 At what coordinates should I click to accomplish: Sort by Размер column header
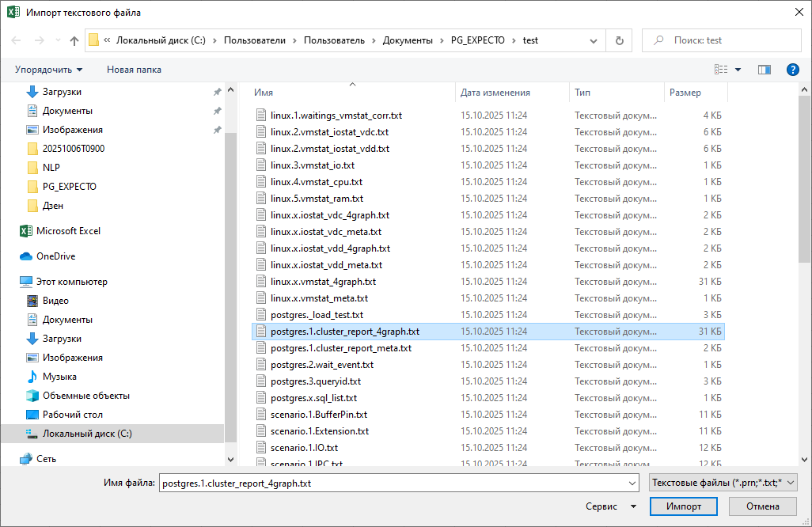click(x=685, y=93)
